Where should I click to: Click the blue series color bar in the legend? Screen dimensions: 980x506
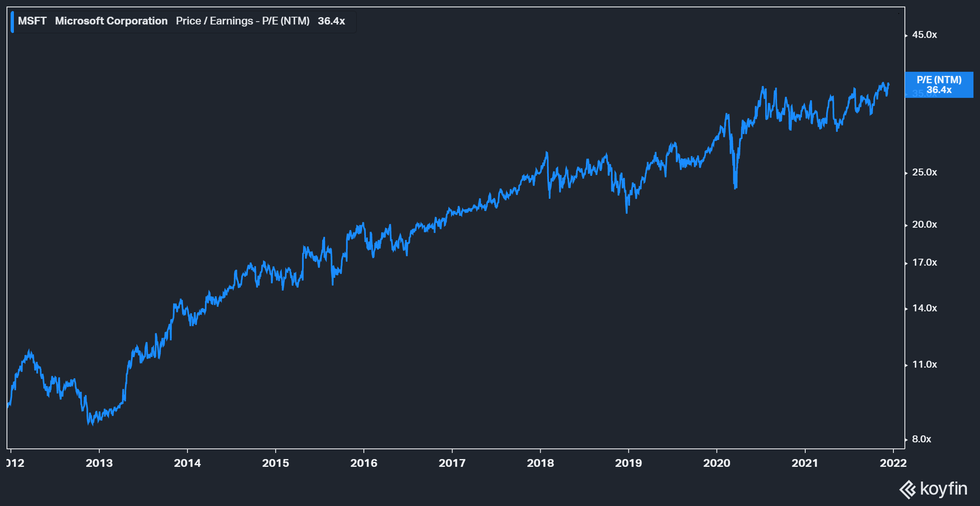click(x=12, y=22)
